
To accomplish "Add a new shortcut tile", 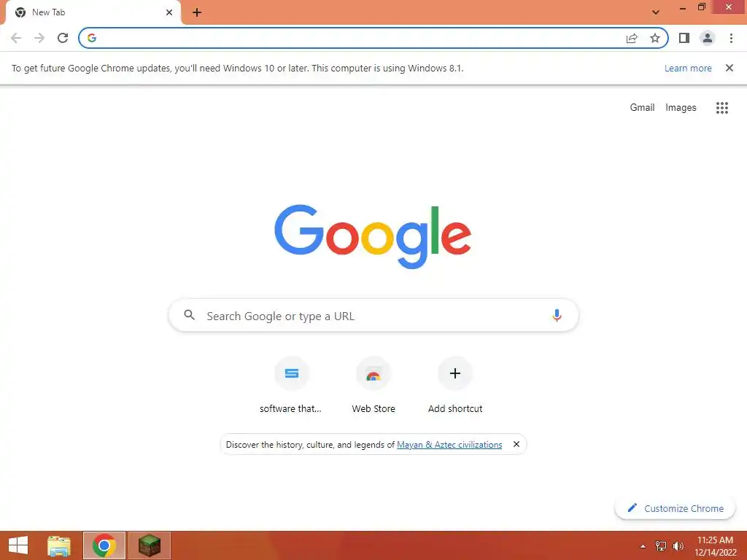I will coord(455,386).
